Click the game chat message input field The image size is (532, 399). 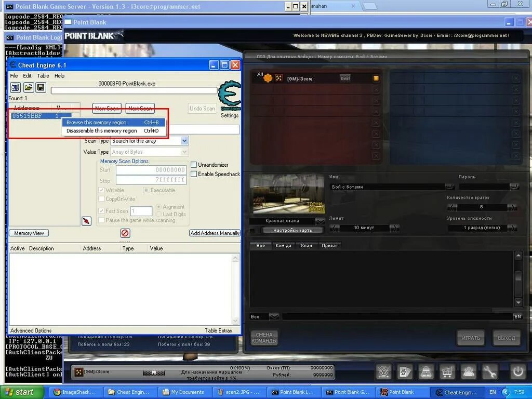point(397,316)
